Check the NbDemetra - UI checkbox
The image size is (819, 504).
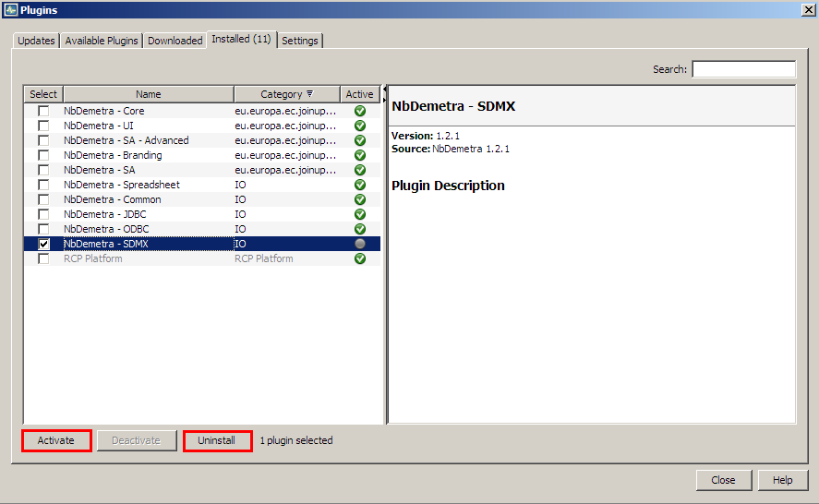point(43,126)
